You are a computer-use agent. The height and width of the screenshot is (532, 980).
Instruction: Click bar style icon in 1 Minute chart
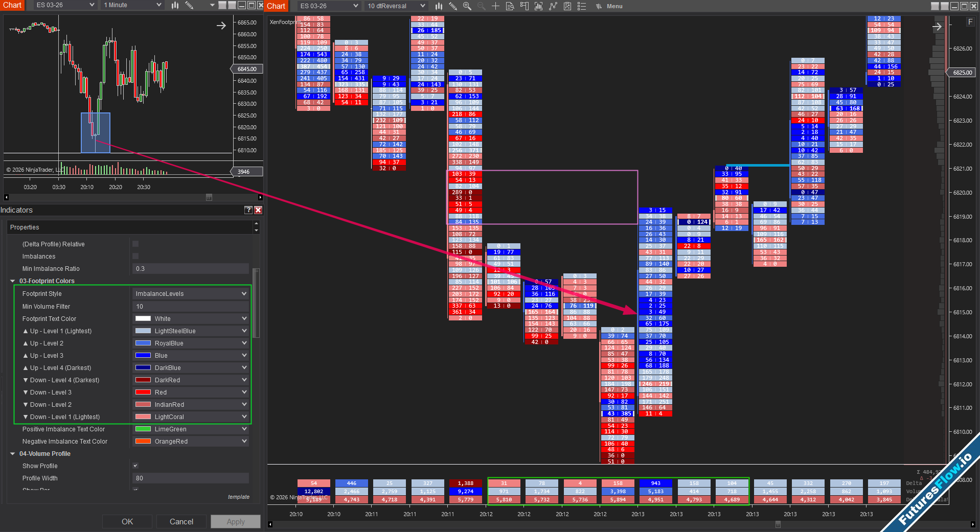click(x=175, y=5)
